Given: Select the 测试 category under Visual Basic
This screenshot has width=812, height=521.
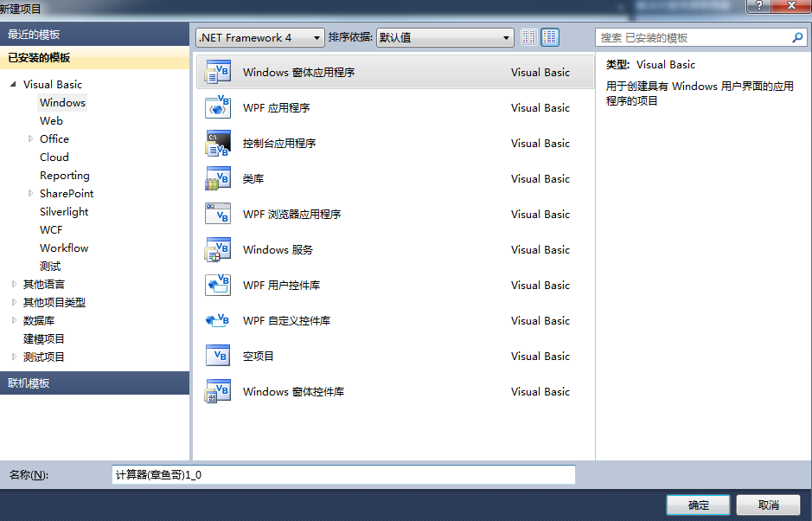Looking at the screenshot, I should (50, 266).
